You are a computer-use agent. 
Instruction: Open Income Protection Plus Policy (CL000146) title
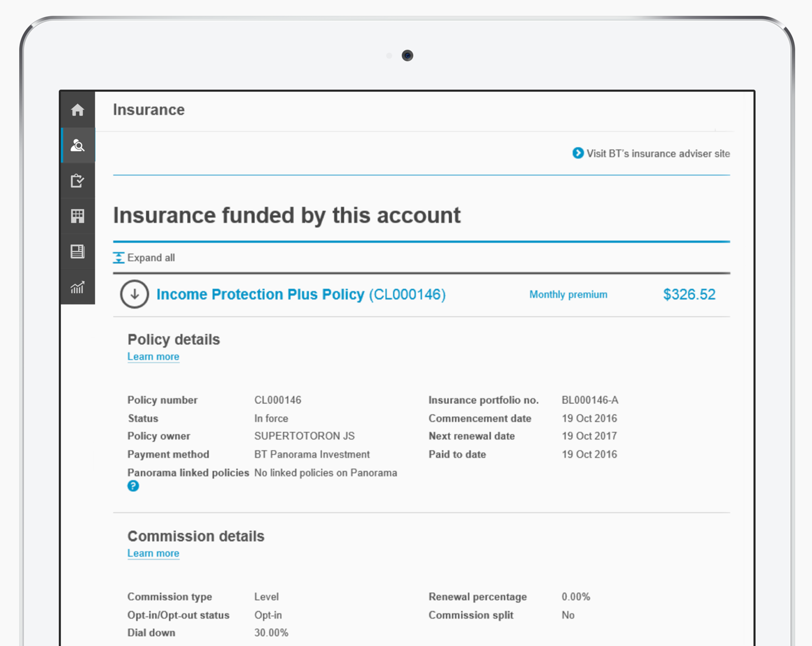pos(301,295)
